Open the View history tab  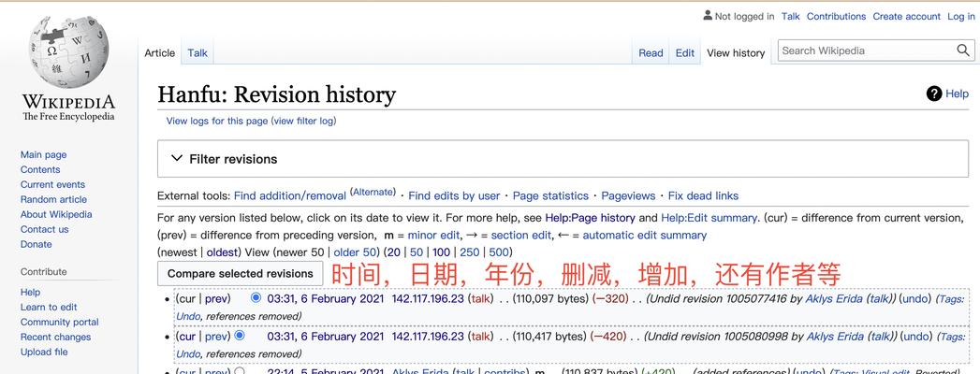[736, 53]
